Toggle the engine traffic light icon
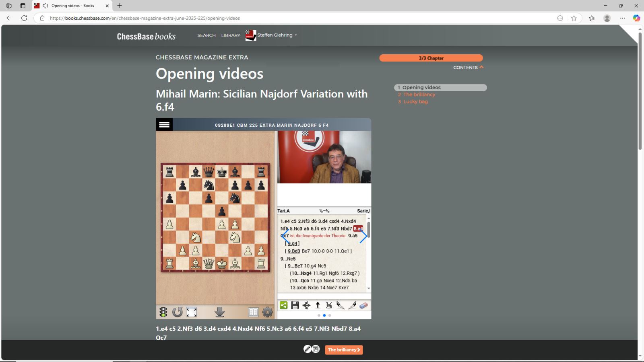The image size is (644, 362). (163, 312)
